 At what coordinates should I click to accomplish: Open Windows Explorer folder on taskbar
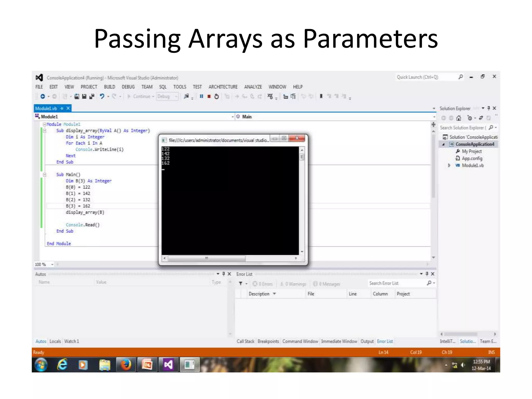click(105, 365)
